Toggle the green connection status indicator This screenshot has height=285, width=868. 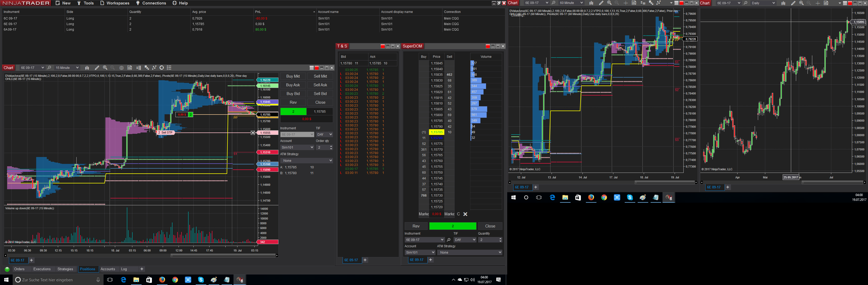tap(7, 269)
